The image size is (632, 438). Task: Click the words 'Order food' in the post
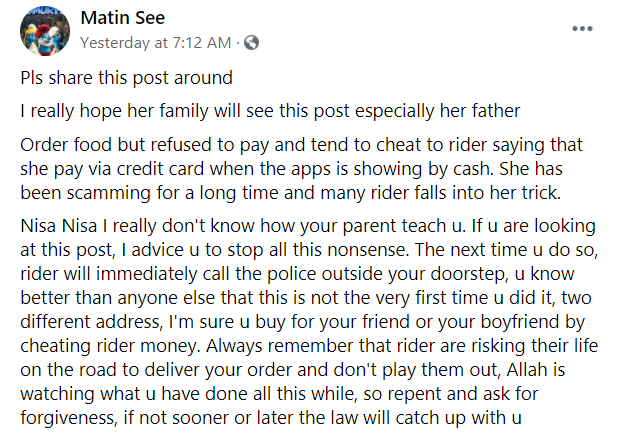66,145
